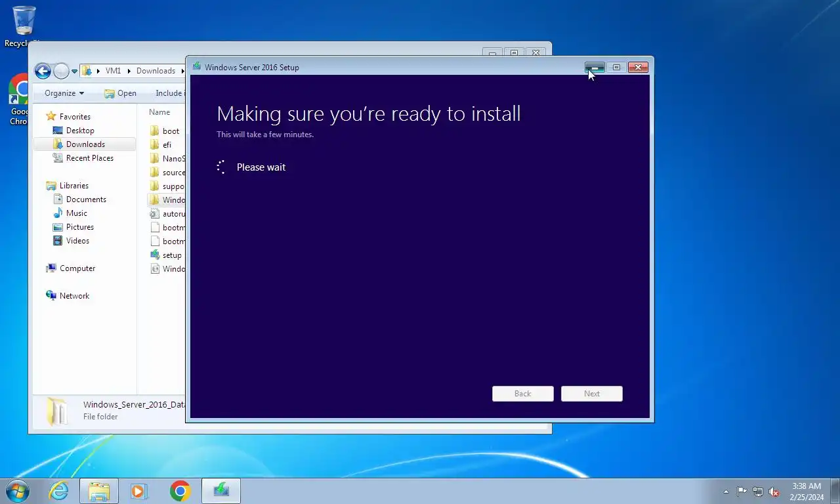Expand arrow after VM1 in address bar

(129, 71)
